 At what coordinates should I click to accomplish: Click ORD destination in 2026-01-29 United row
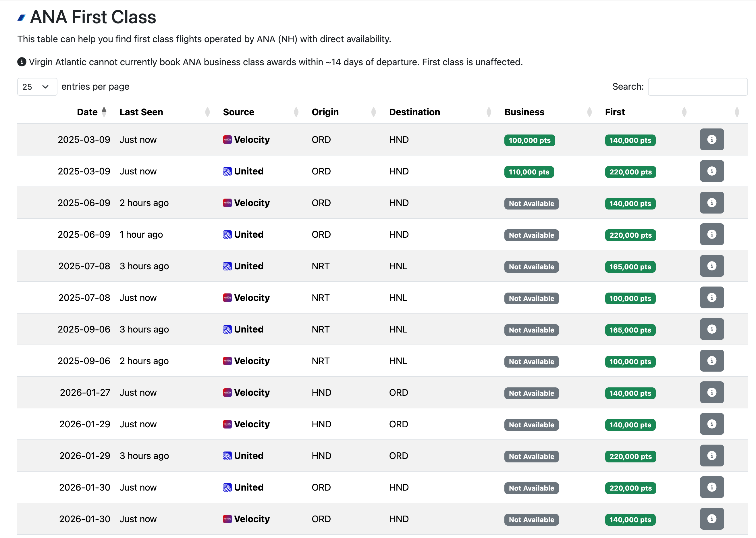point(398,456)
